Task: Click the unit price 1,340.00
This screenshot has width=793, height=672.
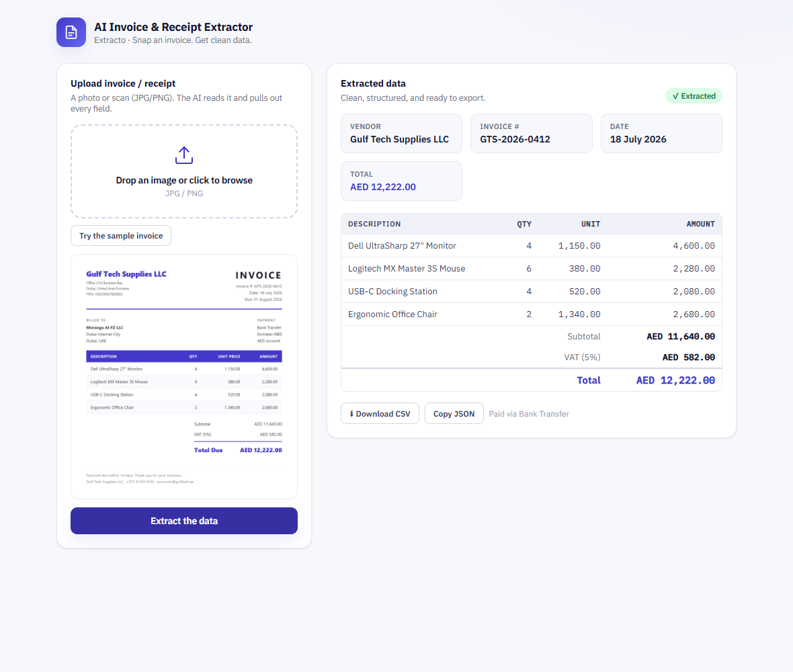Action: 579,314
